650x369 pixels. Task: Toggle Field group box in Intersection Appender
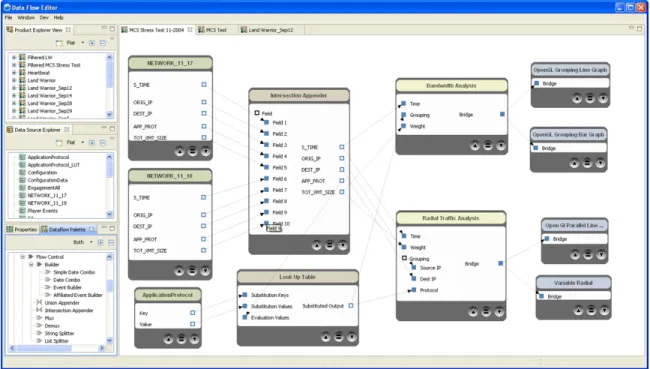[257, 113]
